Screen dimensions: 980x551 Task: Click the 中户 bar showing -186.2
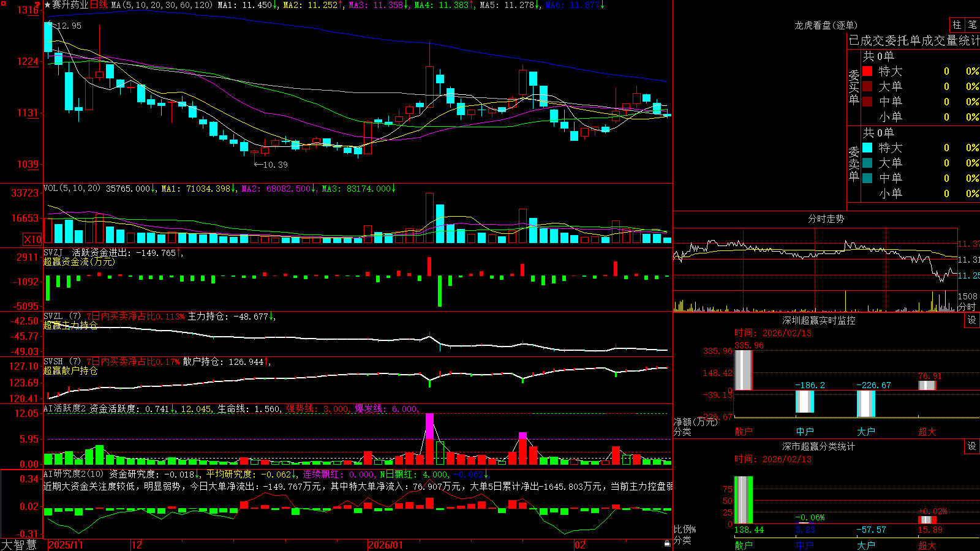805,402
